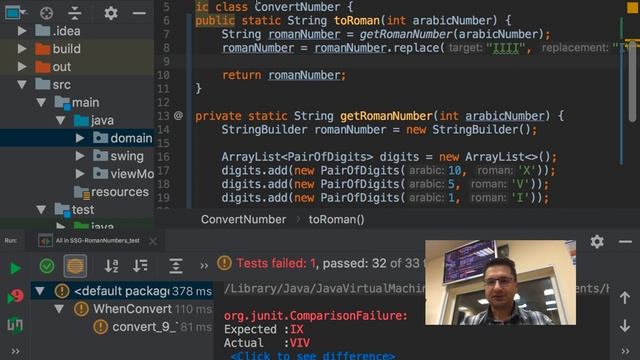The width and height of the screenshot is (640, 360).
Task: Click the yellow inspection indicator top right
Action: tap(633, 7)
